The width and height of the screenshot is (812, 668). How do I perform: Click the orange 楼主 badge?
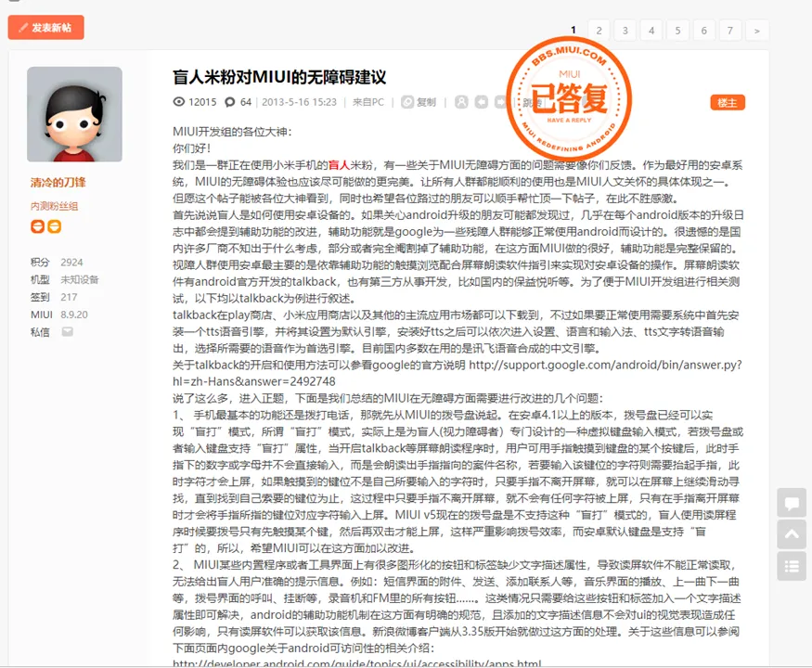tap(728, 103)
